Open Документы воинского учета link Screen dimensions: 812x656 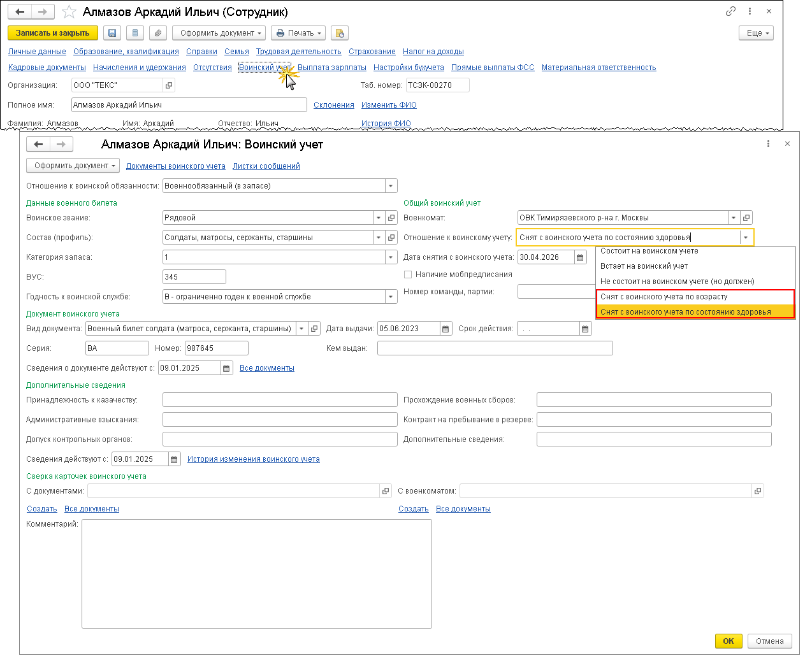pyautogui.click(x=176, y=166)
